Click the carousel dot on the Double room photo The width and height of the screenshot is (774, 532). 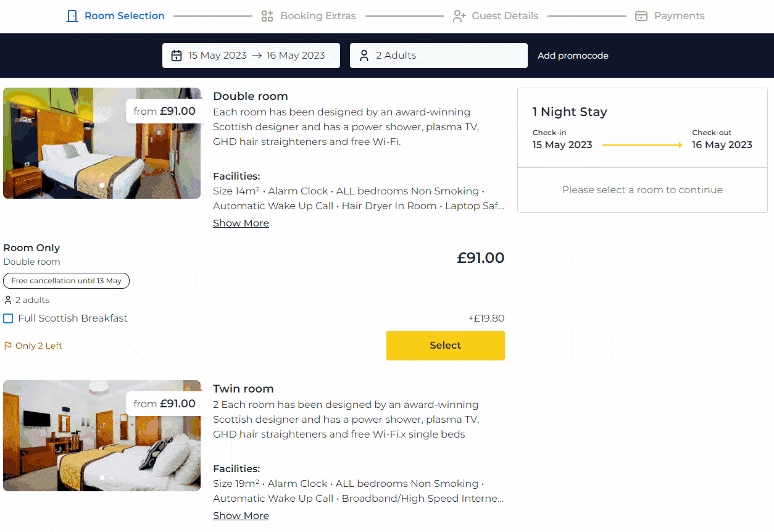[x=102, y=185]
